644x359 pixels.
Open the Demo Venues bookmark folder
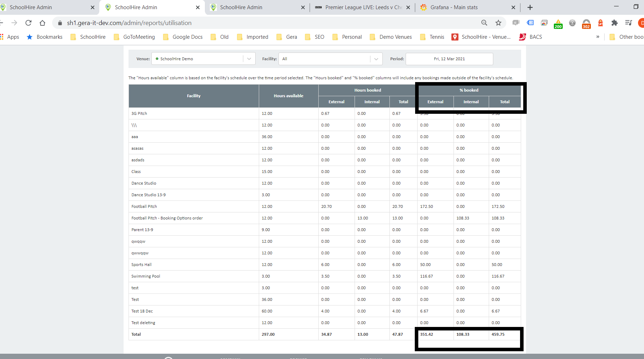(x=391, y=37)
